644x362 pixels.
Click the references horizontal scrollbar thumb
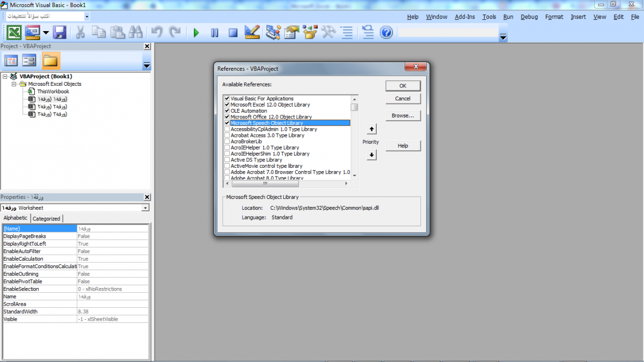coord(265,183)
